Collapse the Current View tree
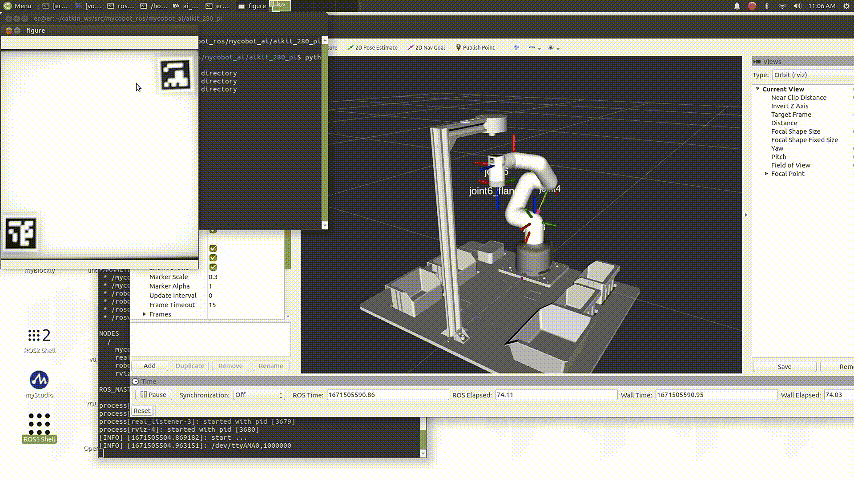Viewport: 854px width, 480px height. coord(758,89)
